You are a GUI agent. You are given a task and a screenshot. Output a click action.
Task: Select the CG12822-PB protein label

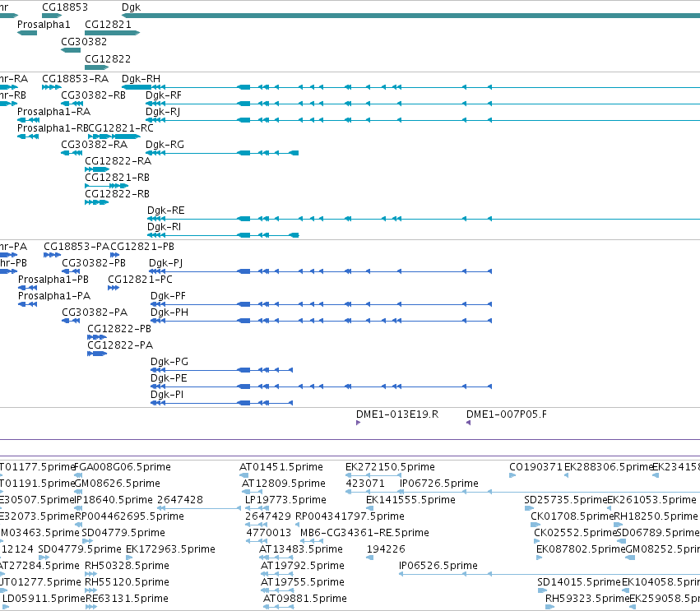point(119,329)
